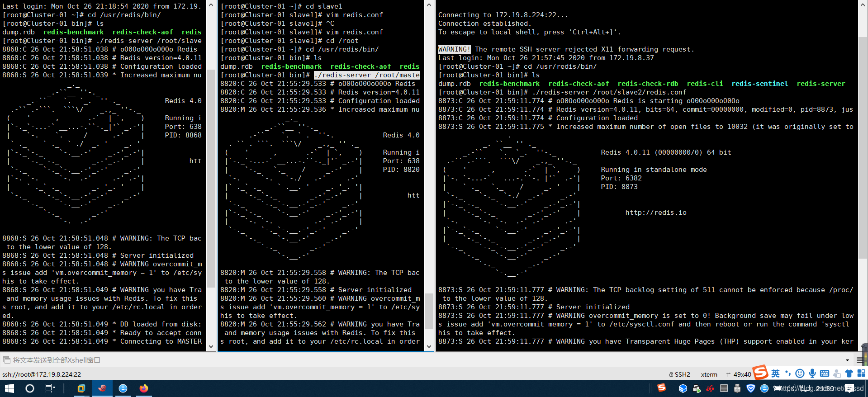Click 'Connecting to MASTER' line in left terminal
This screenshot has width=868, height=397.
(x=161, y=341)
